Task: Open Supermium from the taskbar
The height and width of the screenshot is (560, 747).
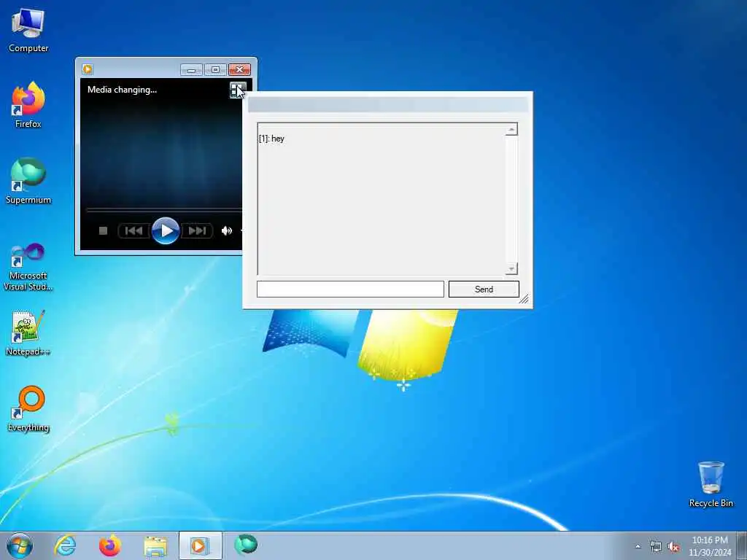Action: pos(246,545)
